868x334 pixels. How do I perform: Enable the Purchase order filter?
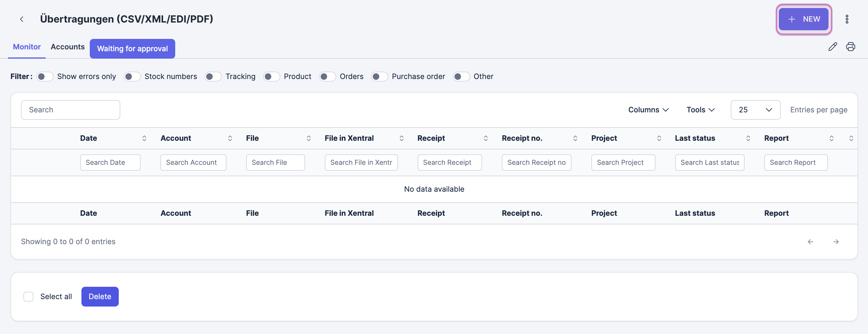[379, 77]
